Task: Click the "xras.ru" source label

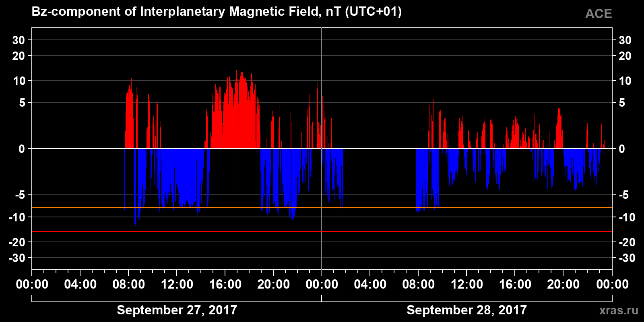Action: (x=619, y=310)
